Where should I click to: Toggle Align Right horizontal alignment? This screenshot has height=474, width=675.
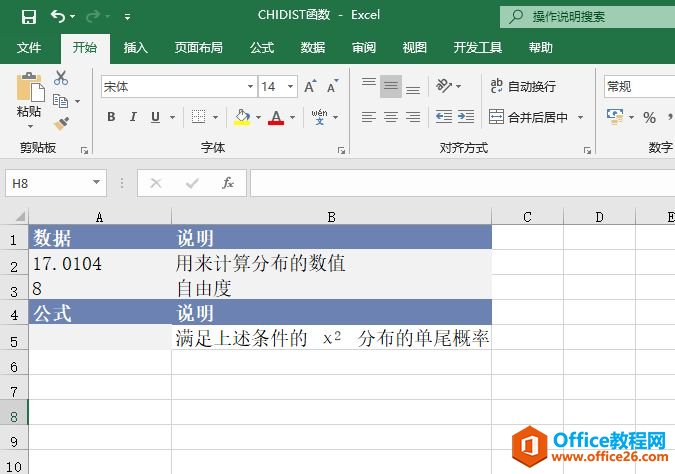pos(413,117)
